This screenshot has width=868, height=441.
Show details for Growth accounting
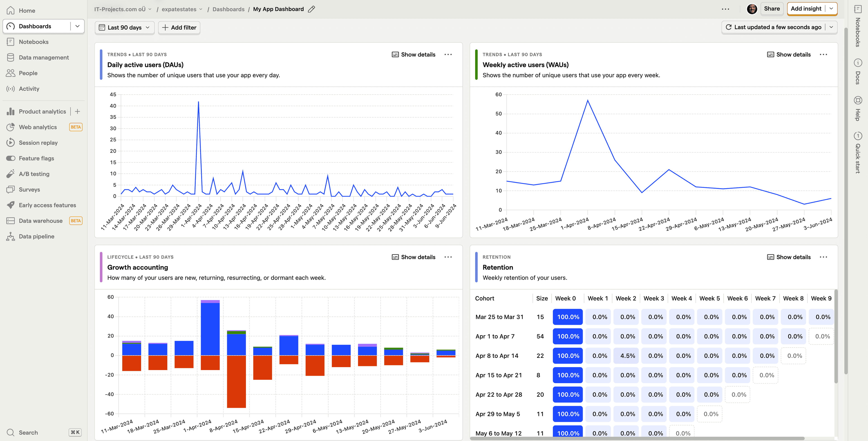tap(413, 257)
